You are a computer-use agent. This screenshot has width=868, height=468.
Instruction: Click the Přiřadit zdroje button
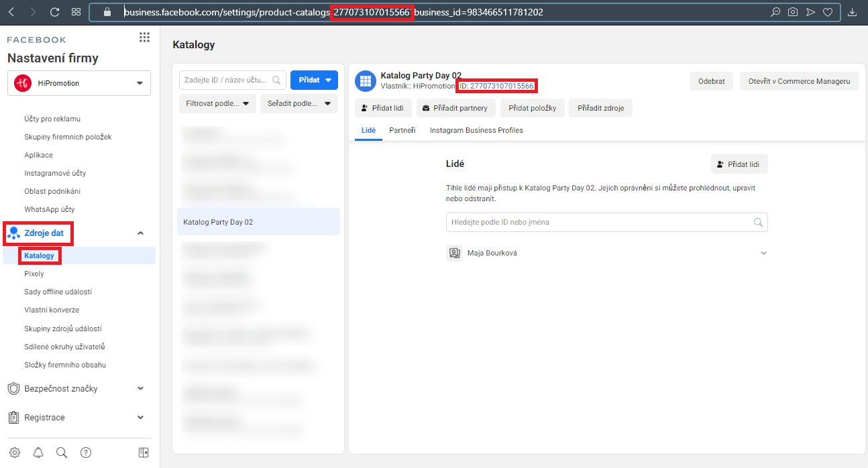tap(600, 108)
